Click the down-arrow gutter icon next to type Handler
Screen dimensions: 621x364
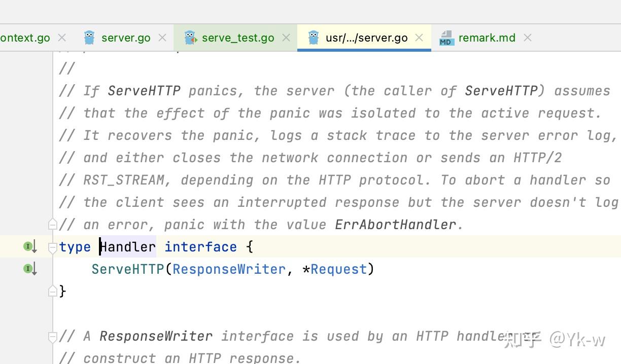34,246
